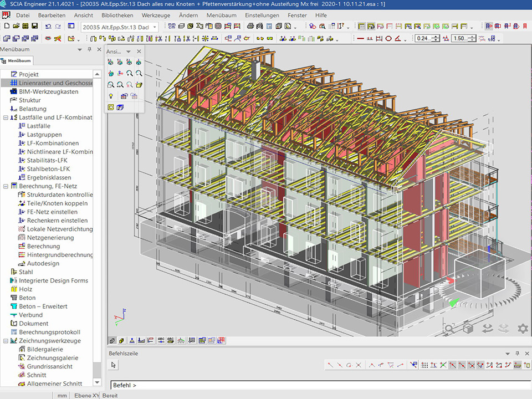Open the project selector dropdown
The width and height of the screenshot is (532, 399).
155,27
